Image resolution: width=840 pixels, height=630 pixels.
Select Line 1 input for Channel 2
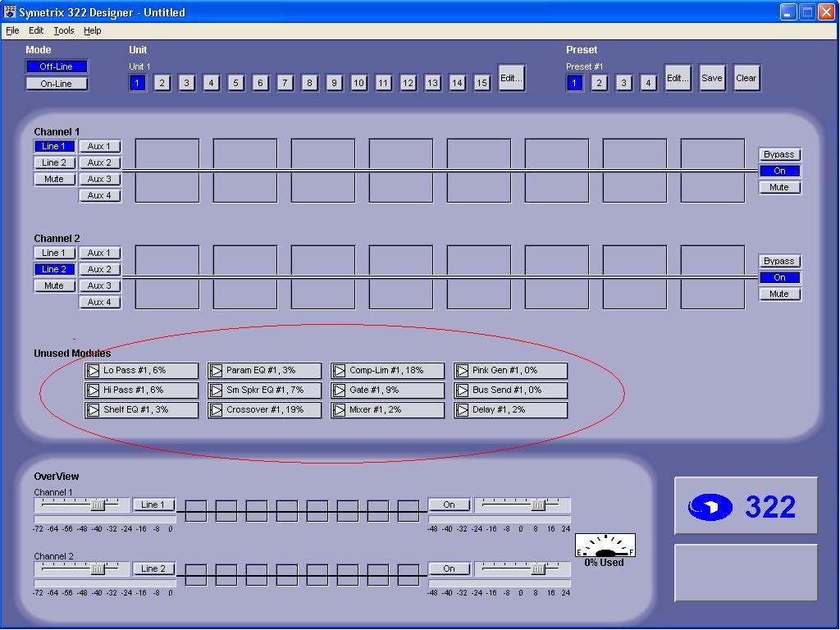[54, 253]
